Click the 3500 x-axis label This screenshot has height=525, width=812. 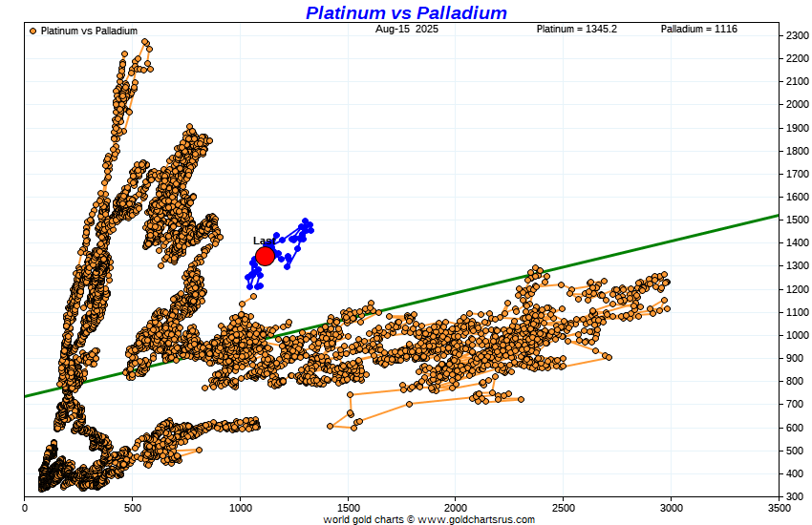pyautogui.click(x=779, y=508)
